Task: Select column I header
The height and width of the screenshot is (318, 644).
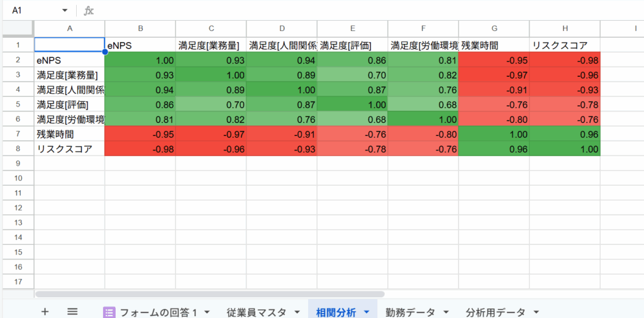Action: (622, 28)
